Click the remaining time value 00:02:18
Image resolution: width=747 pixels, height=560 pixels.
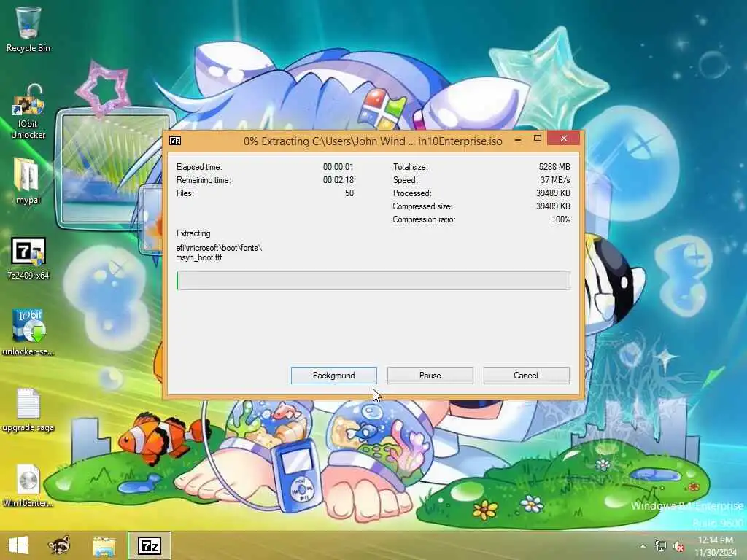click(x=338, y=180)
